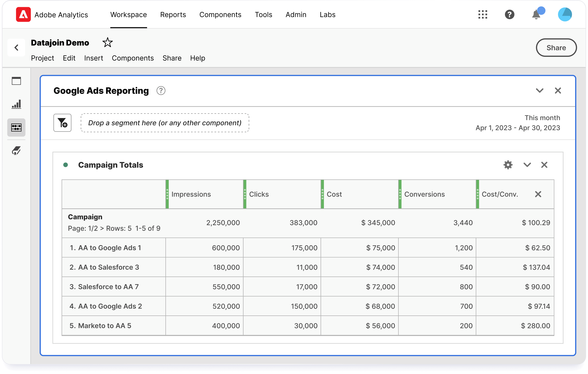588x374 pixels.
Task: Open the Components top navigation tab
Action: (x=220, y=15)
